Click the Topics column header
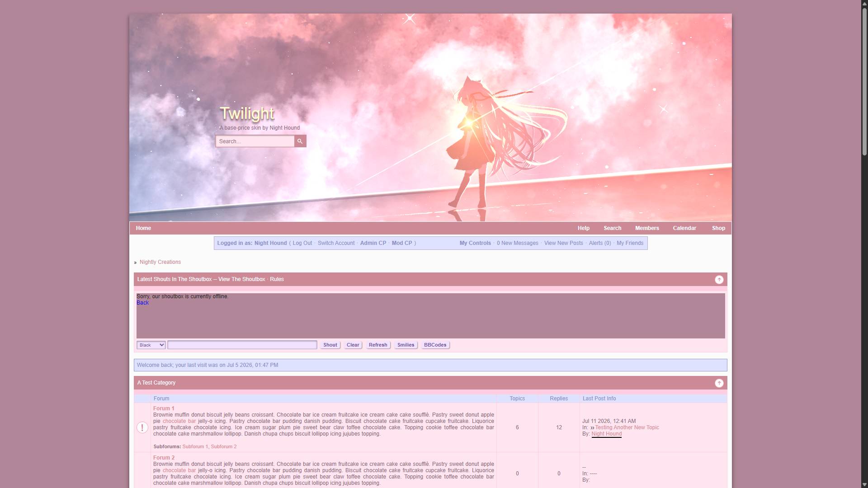This screenshot has width=868, height=488. click(517, 399)
